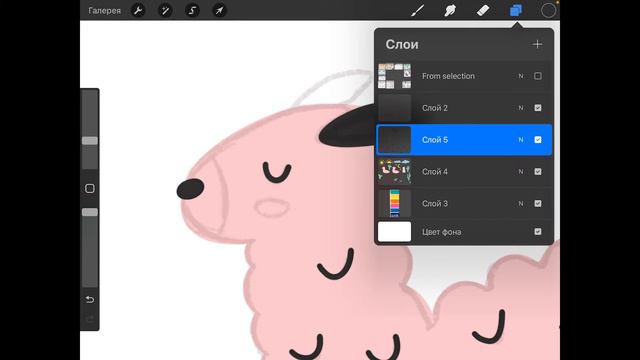The width and height of the screenshot is (640, 360).
Task: Redo with sidebar forward arrow
Action: point(90,319)
